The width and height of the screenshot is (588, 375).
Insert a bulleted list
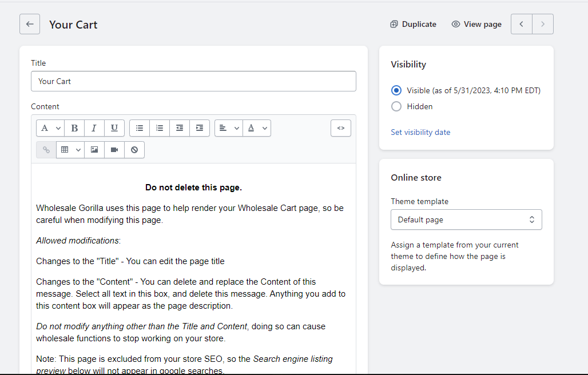pyautogui.click(x=140, y=128)
